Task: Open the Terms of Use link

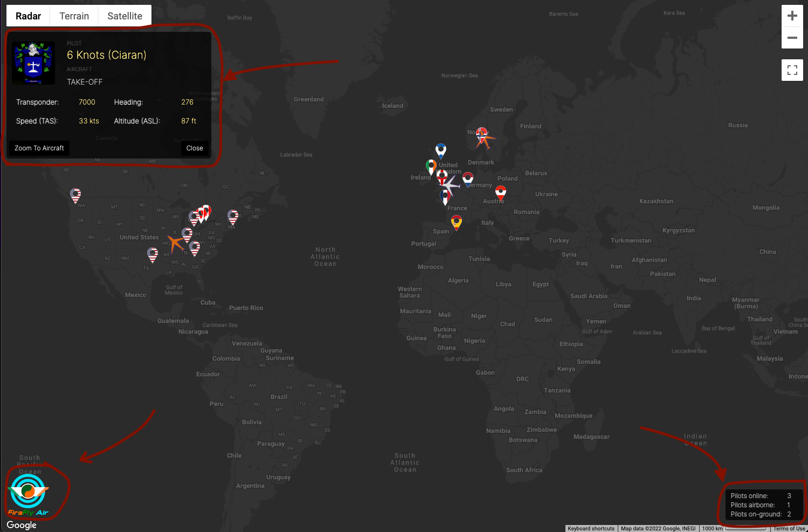Action: coord(789,528)
